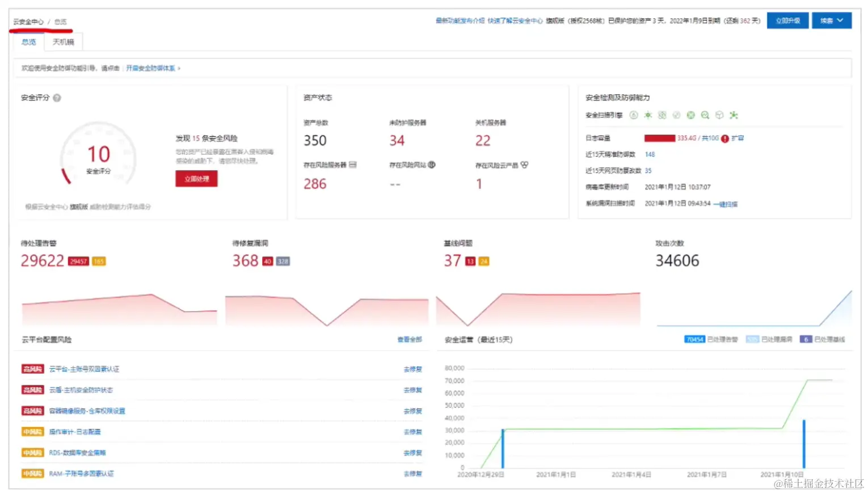Click the orange 24 baseline badge
868x493 pixels.
(x=484, y=262)
